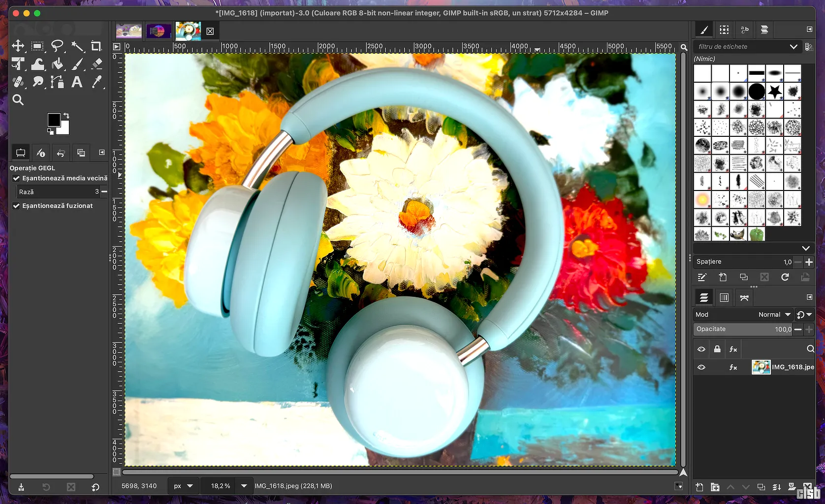This screenshot has width=825, height=504.
Task: Select the Paintbrush tool
Action: click(x=77, y=64)
